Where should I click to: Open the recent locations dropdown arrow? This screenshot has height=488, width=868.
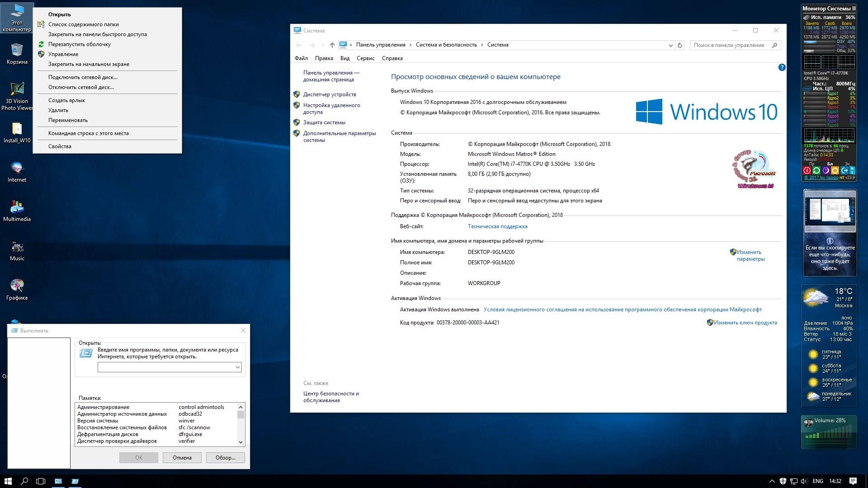point(323,45)
